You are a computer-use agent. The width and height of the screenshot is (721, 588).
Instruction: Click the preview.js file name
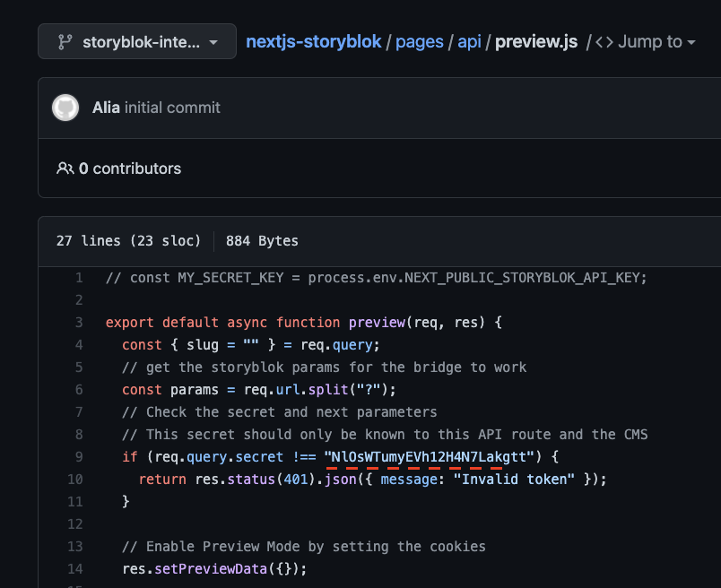(x=536, y=42)
